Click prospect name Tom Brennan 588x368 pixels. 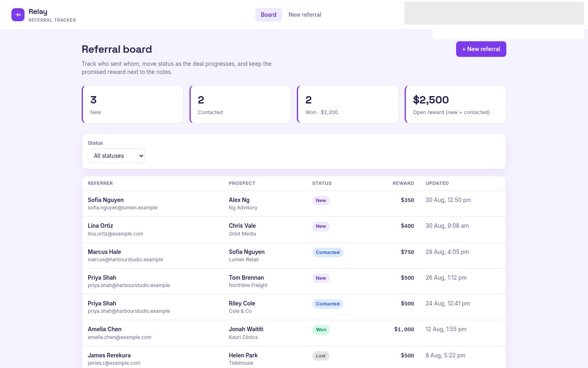[x=246, y=278]
